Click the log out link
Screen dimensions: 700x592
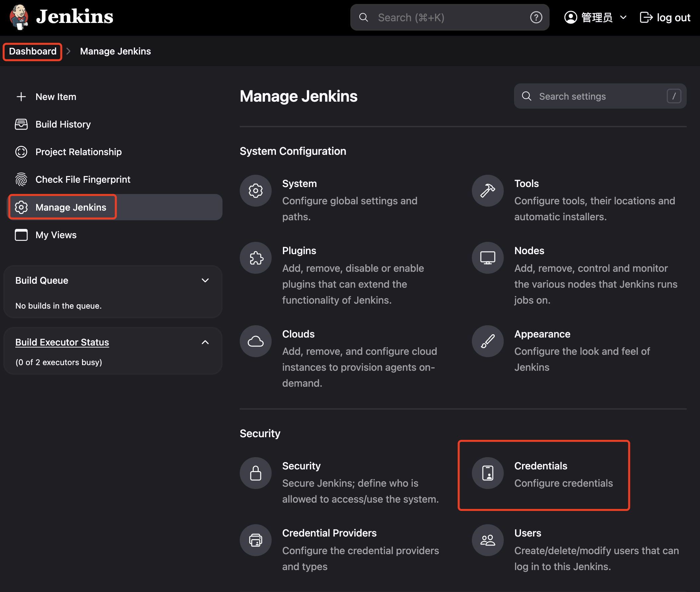[665, 18]
